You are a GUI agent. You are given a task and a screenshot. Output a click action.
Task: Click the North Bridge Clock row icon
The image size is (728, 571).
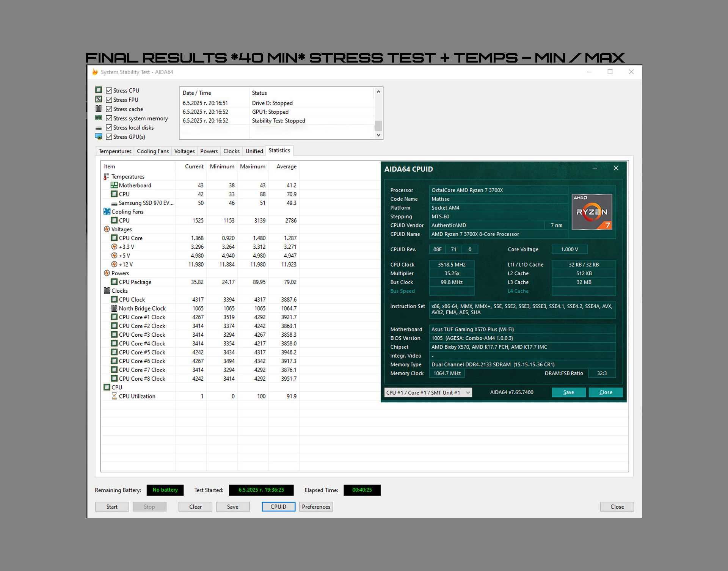tap(114, 308)
